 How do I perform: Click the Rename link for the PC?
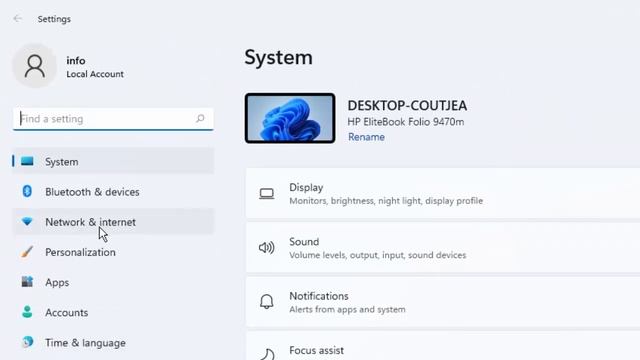pyautogui.click(x=366, y=137)
